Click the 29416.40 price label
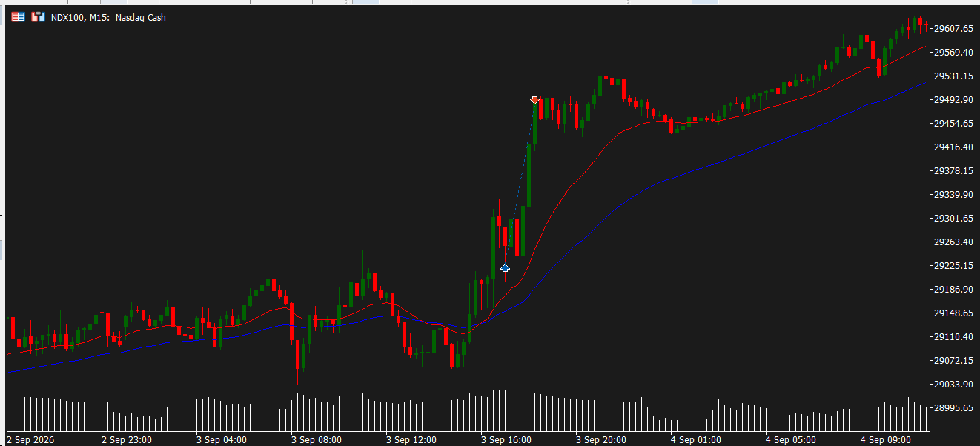This screenshot has height=446, width=980. 954,147
